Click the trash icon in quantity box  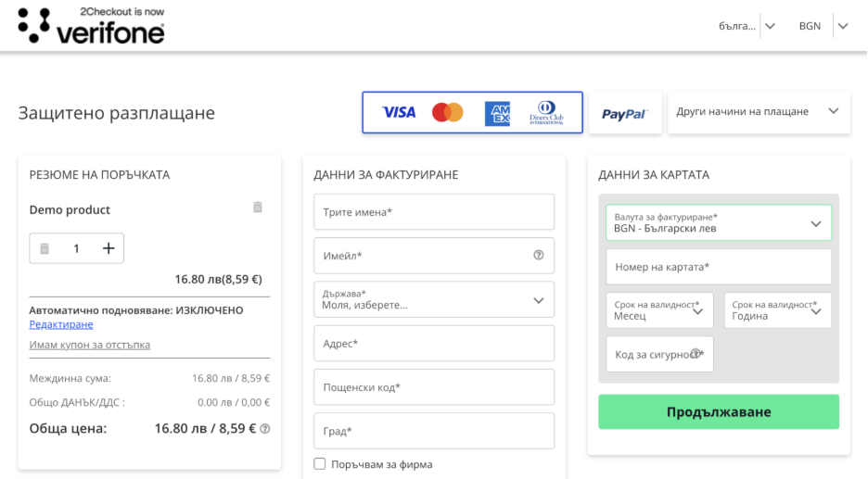pyautogui.click(x=45, y=248)
